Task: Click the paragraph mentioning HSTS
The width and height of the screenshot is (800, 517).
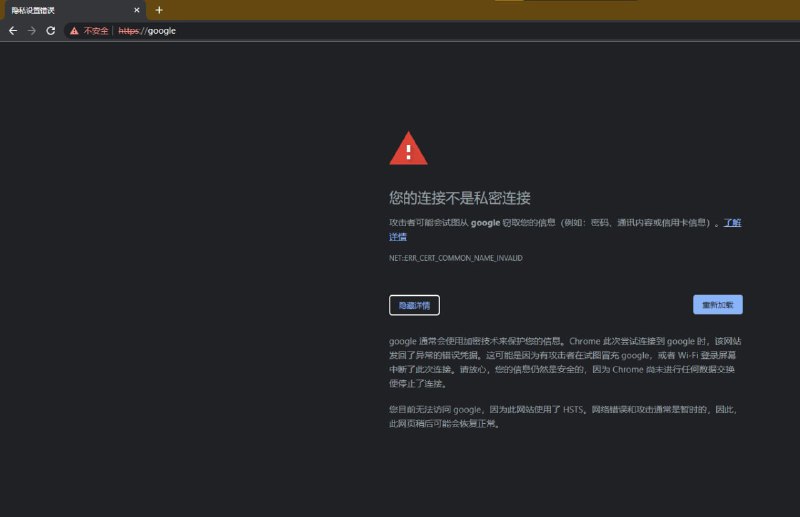Action: 563,416
